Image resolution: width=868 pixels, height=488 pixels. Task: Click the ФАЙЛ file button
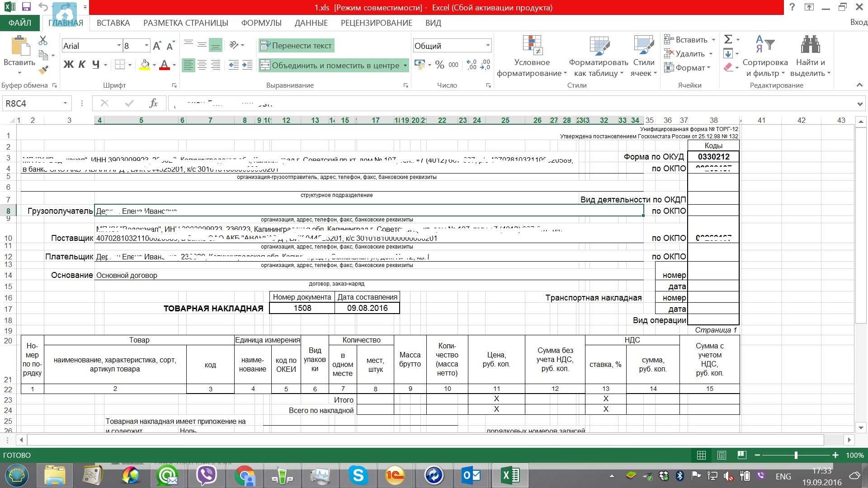click(x=20, y=23)
